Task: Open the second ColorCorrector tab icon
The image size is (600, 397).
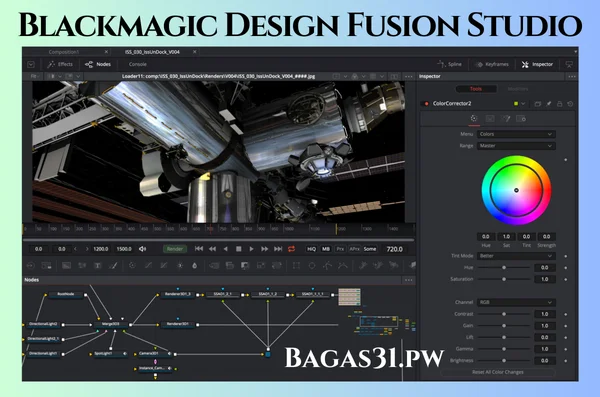Action: (490, 119)
